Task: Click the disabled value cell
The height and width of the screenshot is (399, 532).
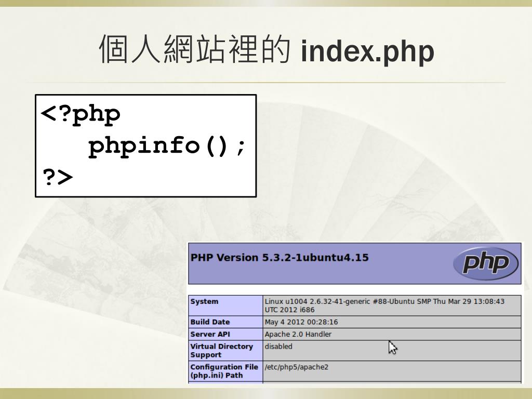Action: [x=392, y=351]
